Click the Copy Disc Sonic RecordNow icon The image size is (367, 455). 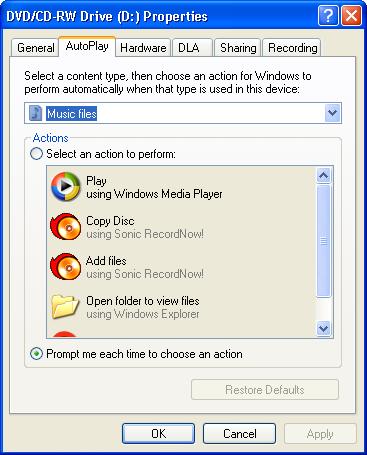click(x=66, y=227)
